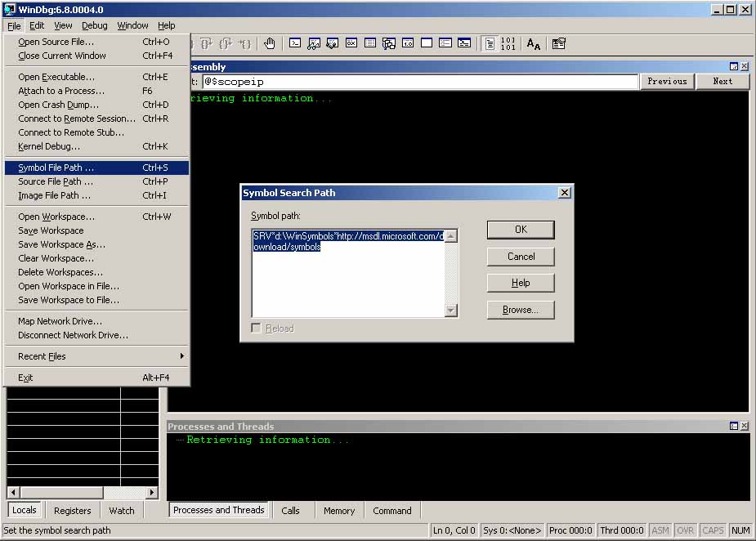This screenshot has width=756, height=541.
Task: Open the Memory window toolbar icon
Action: pos(370,43)
